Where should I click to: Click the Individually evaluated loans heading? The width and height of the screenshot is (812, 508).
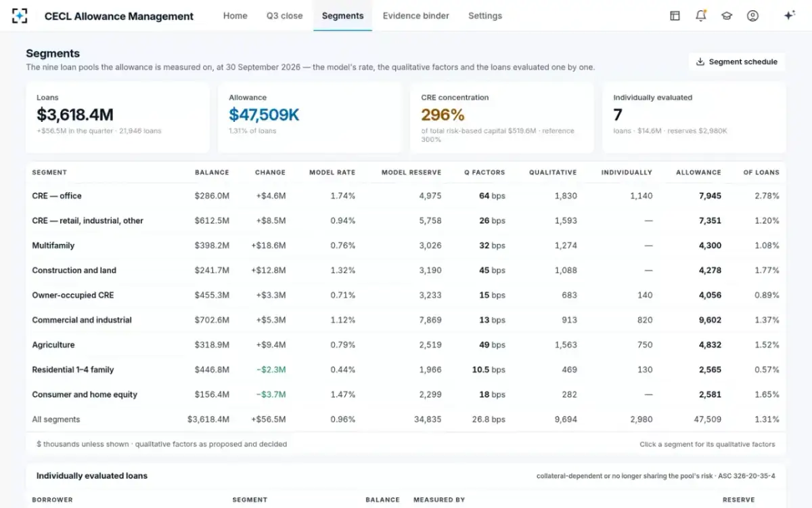[x=92, y=475]
